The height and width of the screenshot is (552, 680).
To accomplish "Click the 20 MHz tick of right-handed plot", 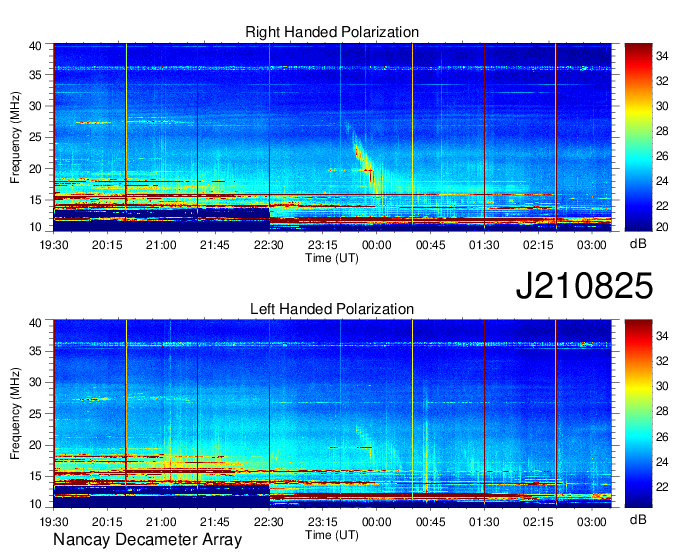I will point(35,169).
